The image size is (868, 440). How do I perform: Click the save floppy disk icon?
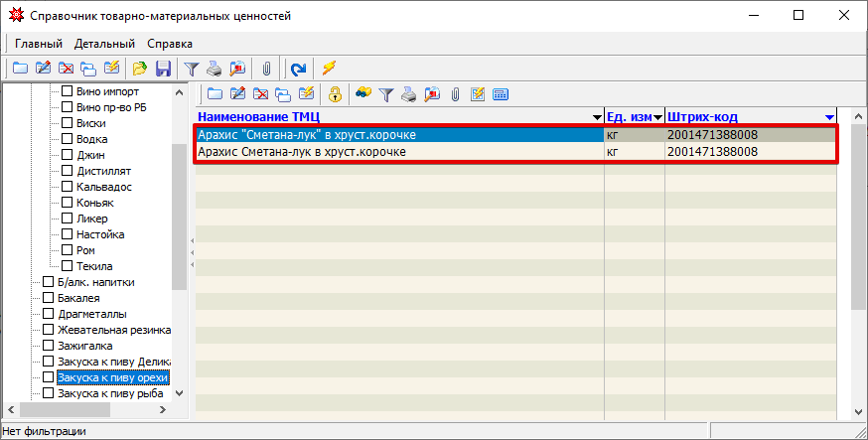[x=163, y=69]
